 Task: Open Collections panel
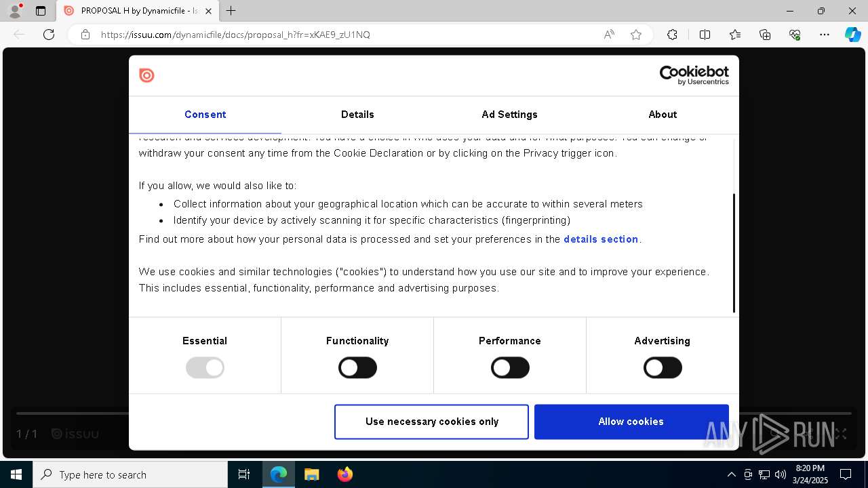[765, 35]
